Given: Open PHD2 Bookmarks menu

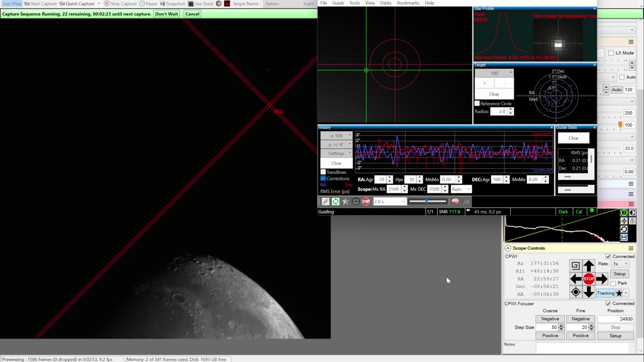Looking at the screenshot, I should click(x=408, y=3).
